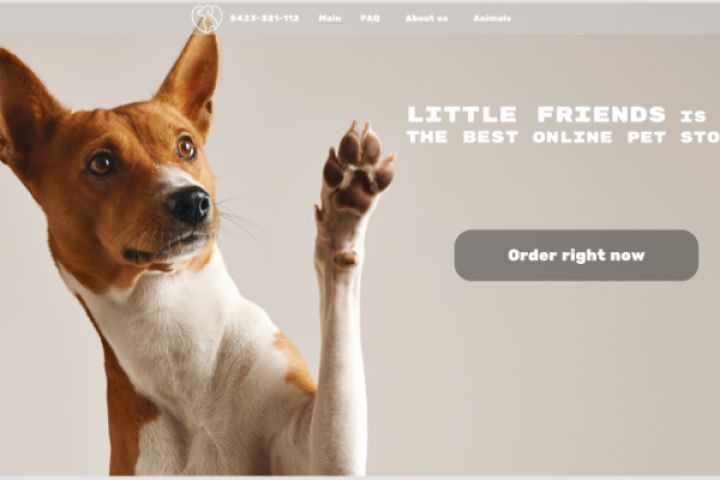This screenshot has width=720, height=480.
Task: Go to the About us page
Action: click(427, 18)
